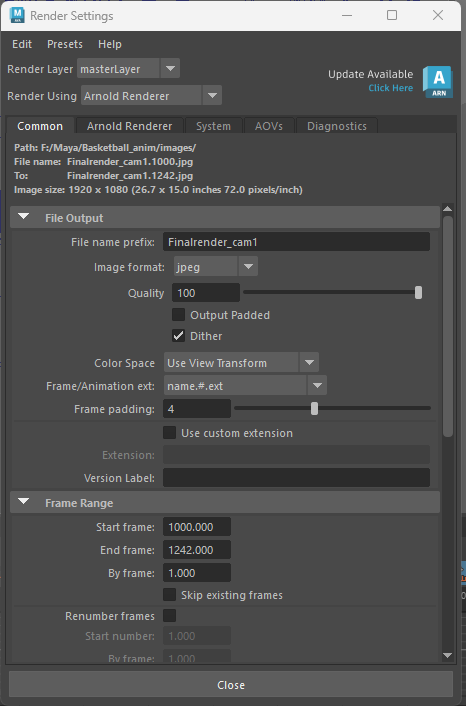Switch to the System tab
This screenshot has height=706, width=466.
(213, 126)
